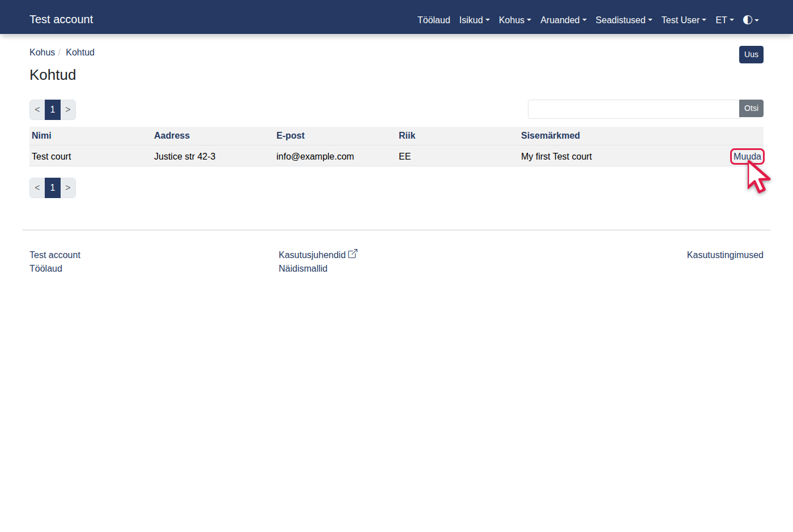Open the theme contrast toggle menu

click(751, 20)
